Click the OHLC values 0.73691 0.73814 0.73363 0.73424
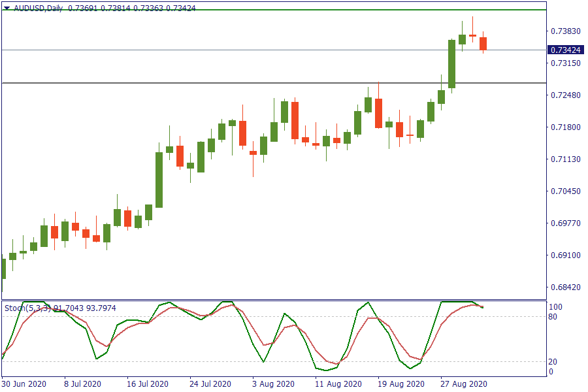 tap(131, 8)
